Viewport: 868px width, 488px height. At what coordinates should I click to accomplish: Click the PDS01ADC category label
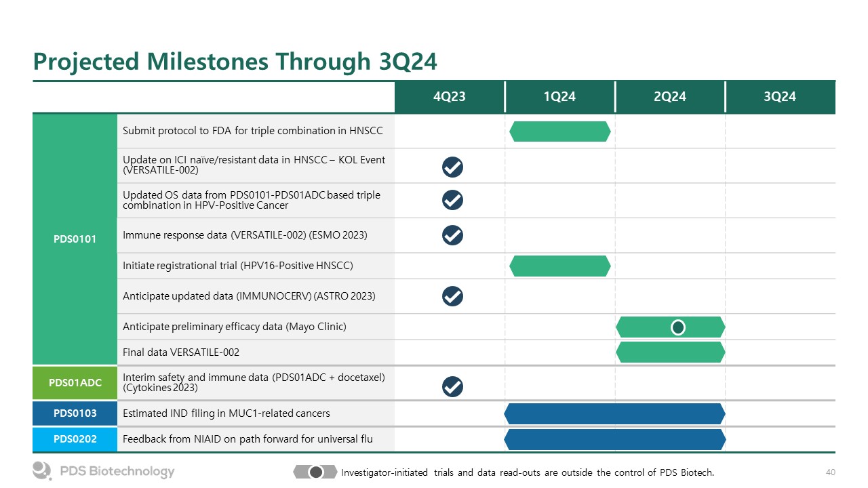click(75, 383)
